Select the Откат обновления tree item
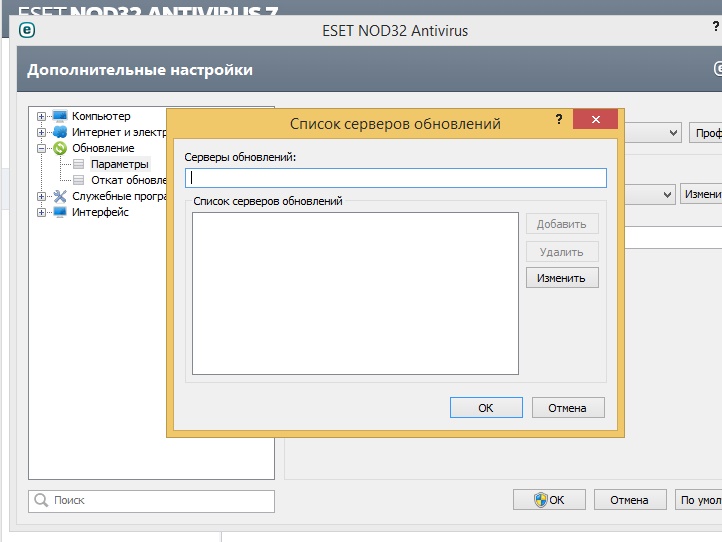The width and height of the screenshot is (722, 542). pos(128,180)
